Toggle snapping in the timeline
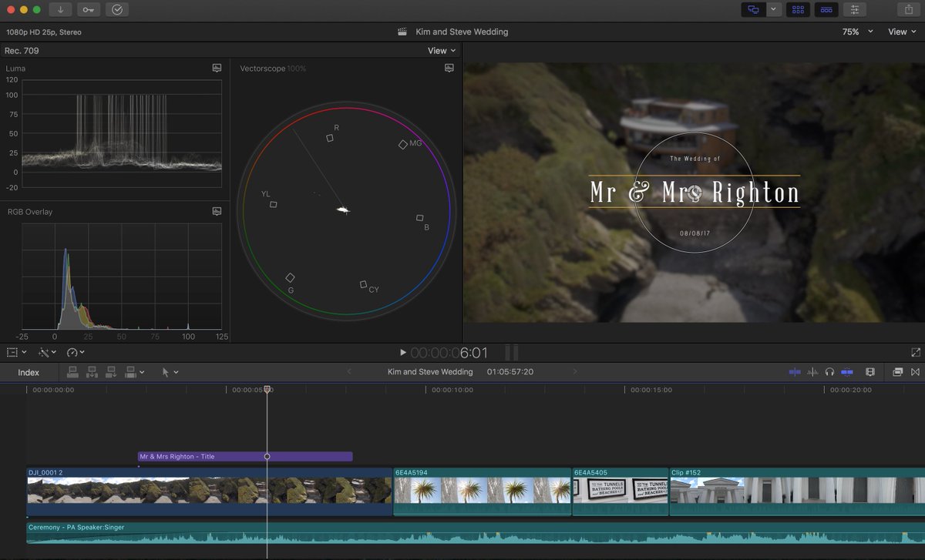 (x=796, y=372)
